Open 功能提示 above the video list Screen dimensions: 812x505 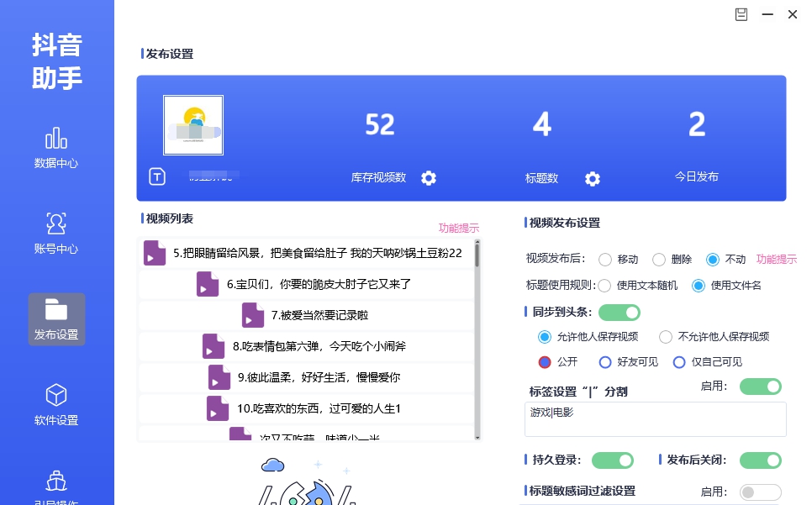457,228
